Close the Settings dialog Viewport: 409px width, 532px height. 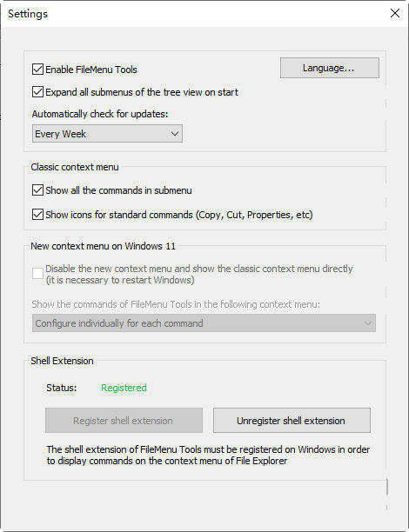(395, 14)
